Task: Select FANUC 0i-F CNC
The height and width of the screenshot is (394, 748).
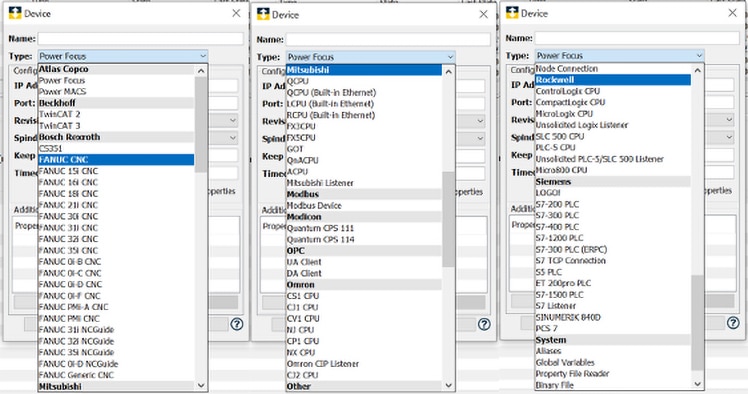Action: coord(70,296)
